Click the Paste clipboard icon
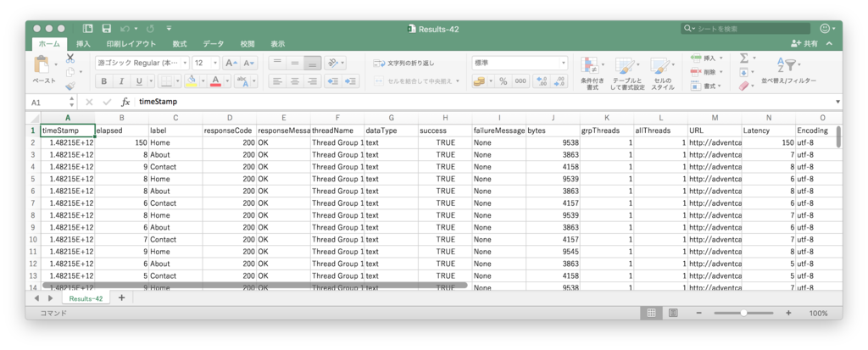This screenshot has width=868, height=350. 42,65
